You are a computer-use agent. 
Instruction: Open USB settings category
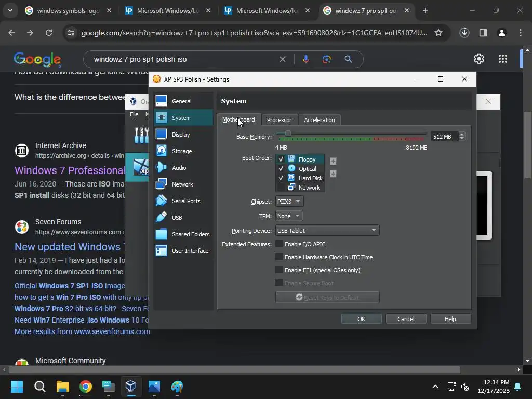click(183, 218)
